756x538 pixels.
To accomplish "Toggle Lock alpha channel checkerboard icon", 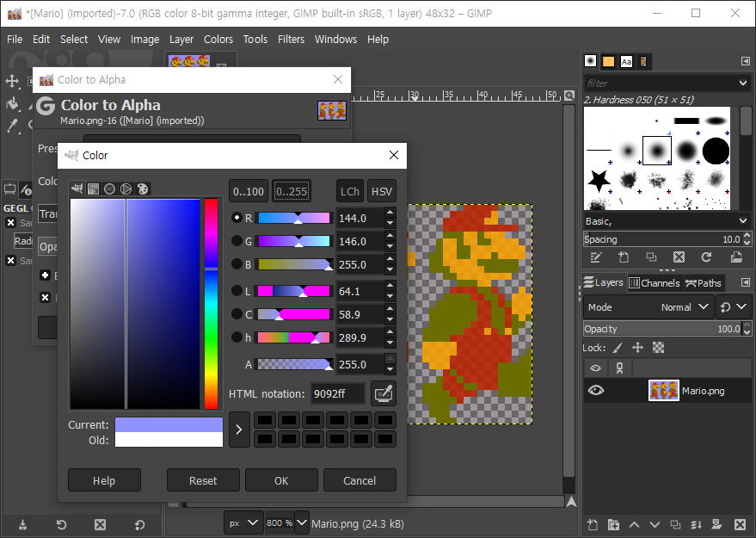I will (658, 348).
